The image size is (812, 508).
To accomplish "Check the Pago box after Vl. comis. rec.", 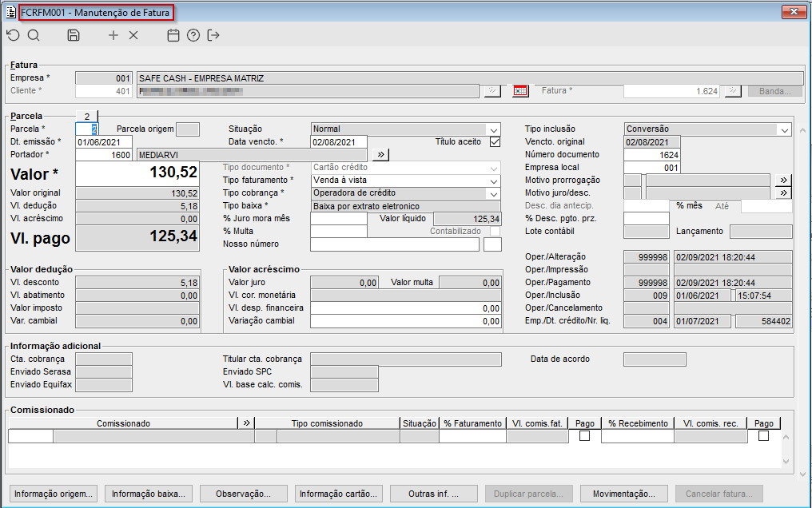I will pyautogui.click(x=763, y=436).
